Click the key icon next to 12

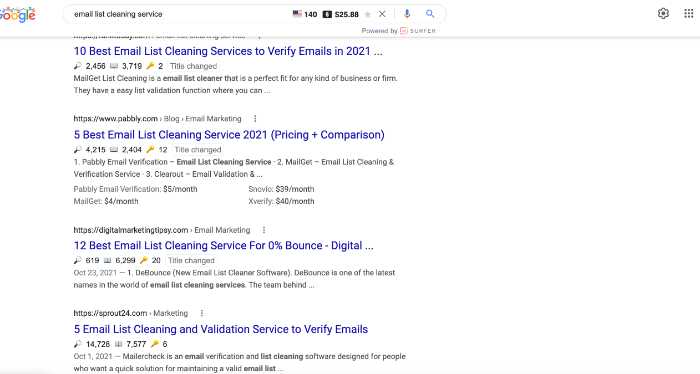(x=150, y=150)
